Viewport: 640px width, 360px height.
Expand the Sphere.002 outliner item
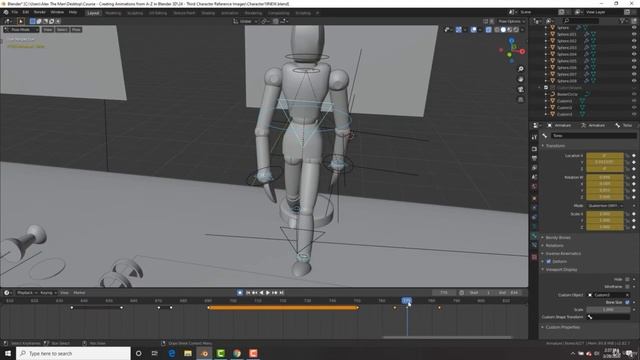[x=546, y=41]
